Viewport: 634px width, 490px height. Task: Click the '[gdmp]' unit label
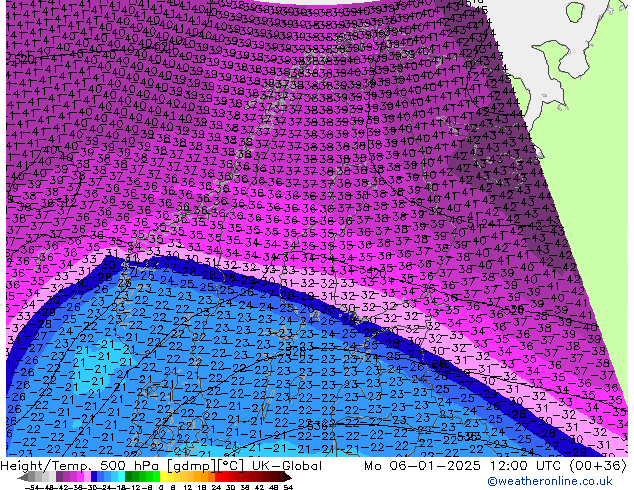[191, 466]
